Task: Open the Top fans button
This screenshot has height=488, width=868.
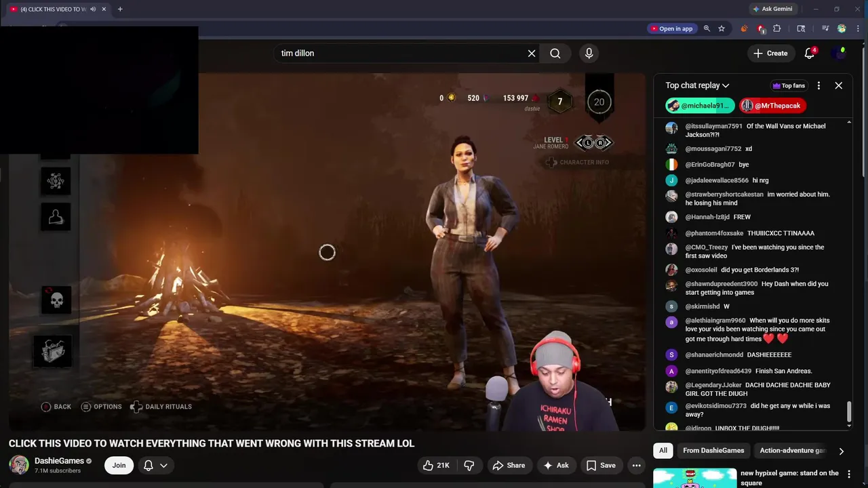Action: (789, 85)
